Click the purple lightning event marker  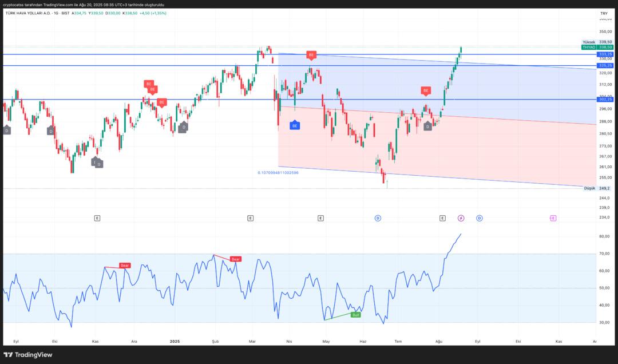[x=461, y=218]
